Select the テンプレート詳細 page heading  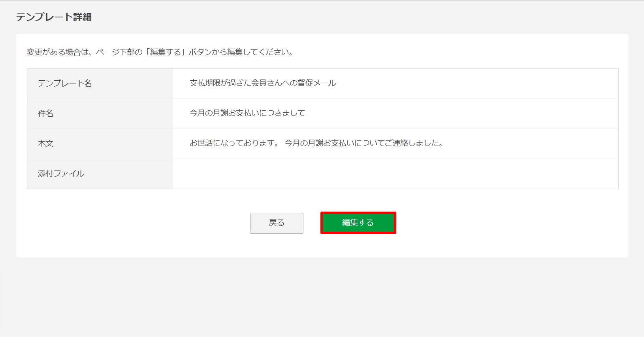click(54, 17)
